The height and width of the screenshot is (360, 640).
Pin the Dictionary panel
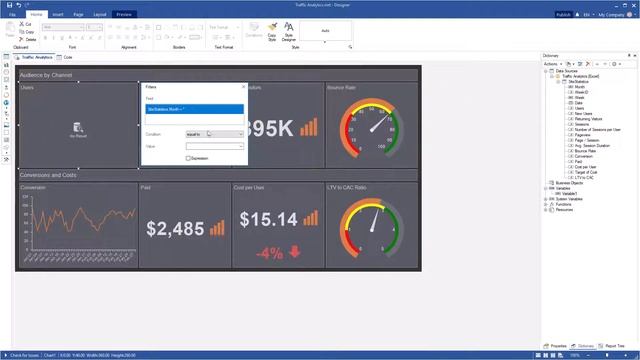pyautogui.click(x=629, y=56)
